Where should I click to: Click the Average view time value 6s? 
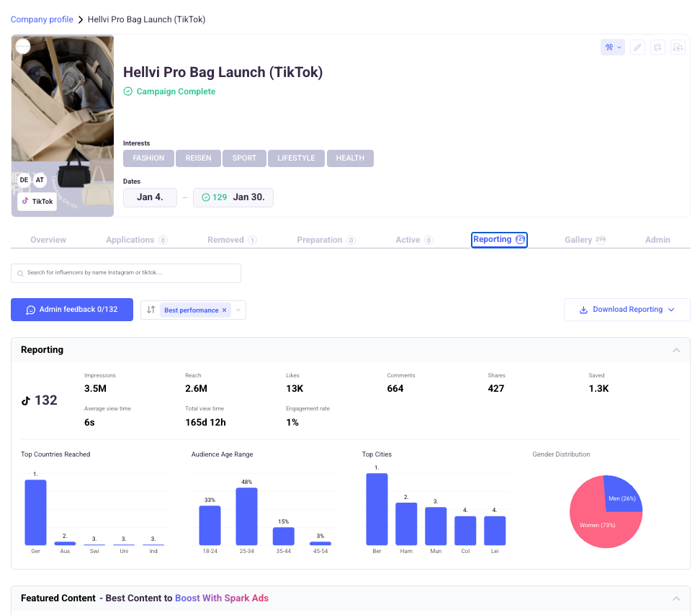tap(89, 422)
